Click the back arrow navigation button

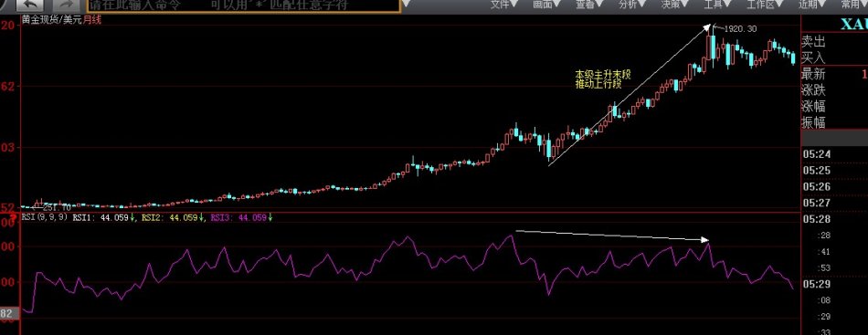pos(31,5)
